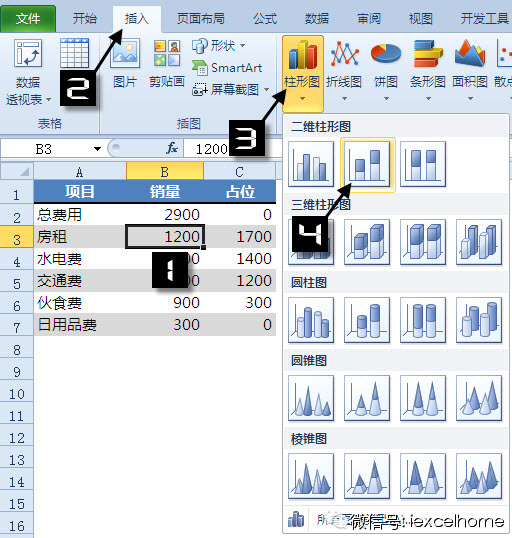Collapse the arrow under 柱形图
Viewport: 512px width, 538px height.
pyautogui.click(x=302, y=99)
